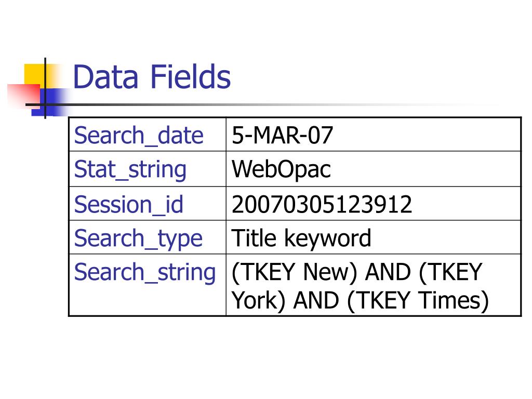The width and height of the screenshot is (532, 399).
Task: Click the second AND in search string
Action: click(316, 301)
